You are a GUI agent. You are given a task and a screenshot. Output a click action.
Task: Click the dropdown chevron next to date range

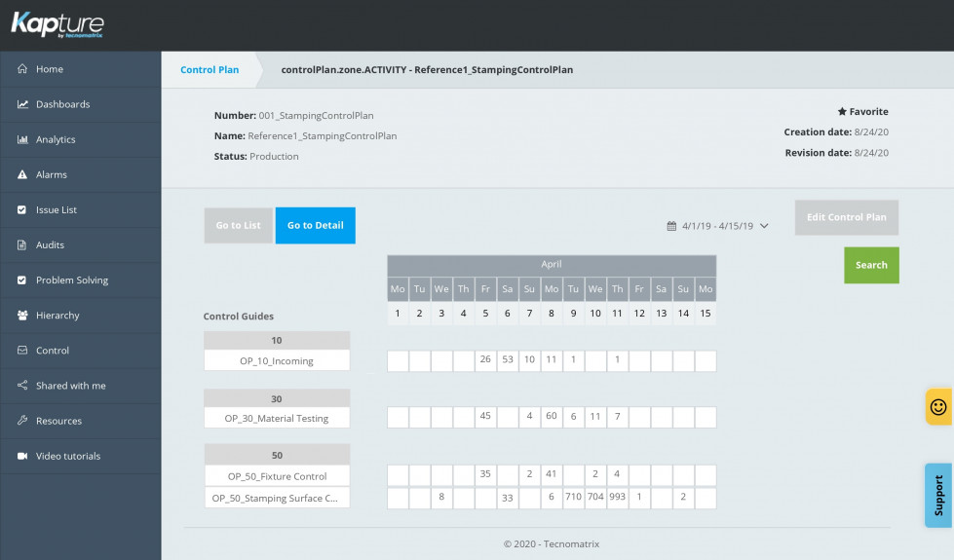tap(764, 226)
